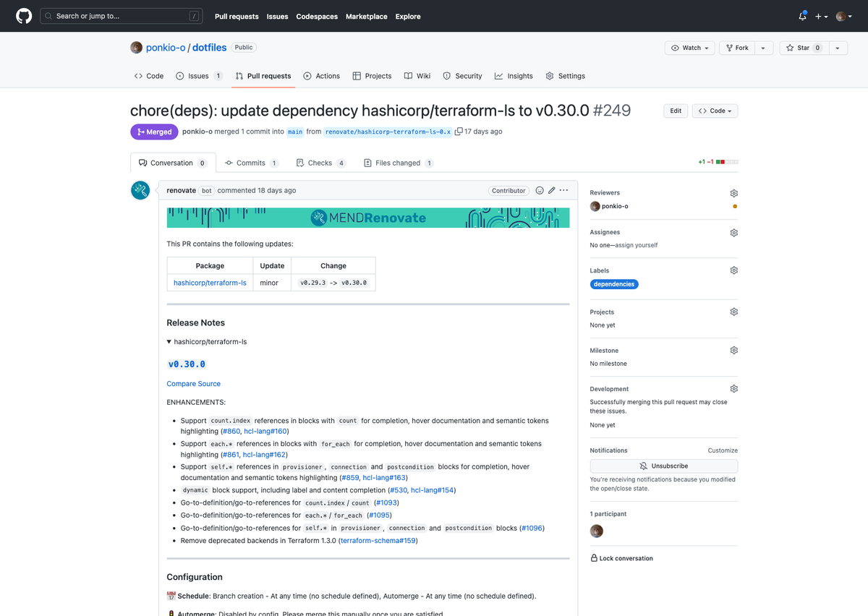Open the main base branch link

(295, 132)
